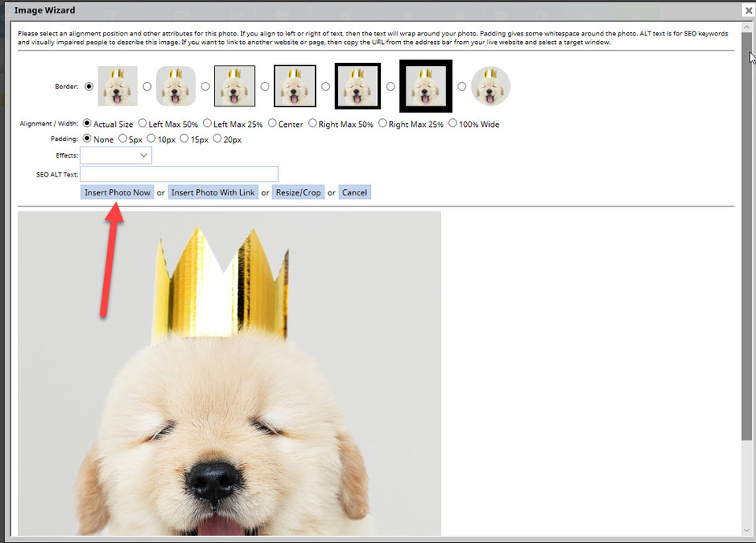756x543 pixels.
Task: Click the SEO ALT Text field
Action: (x=180, y=174)
